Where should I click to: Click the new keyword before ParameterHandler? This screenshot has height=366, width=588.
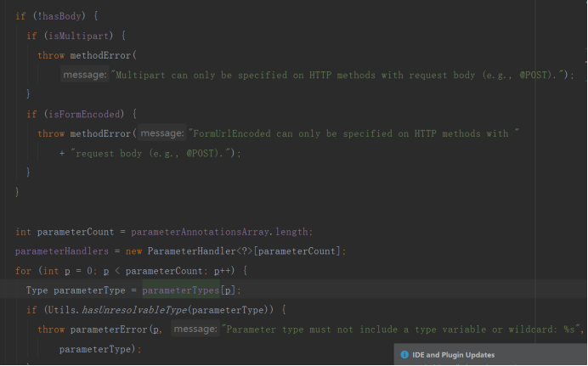pos(134,251)
